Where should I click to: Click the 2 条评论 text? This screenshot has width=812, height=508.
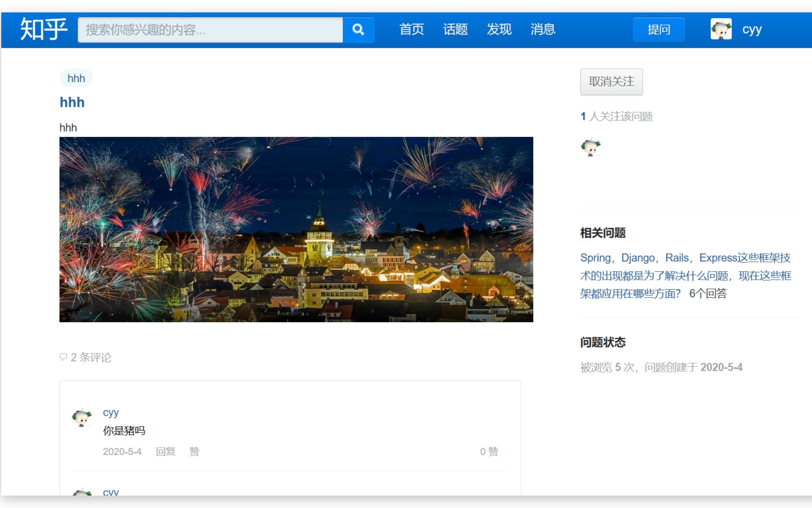[91, 357]
